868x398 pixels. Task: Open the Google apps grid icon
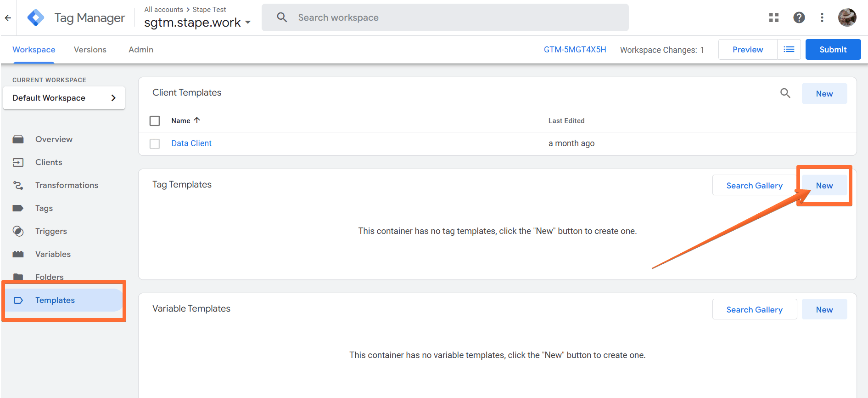(x=774, y=17)
